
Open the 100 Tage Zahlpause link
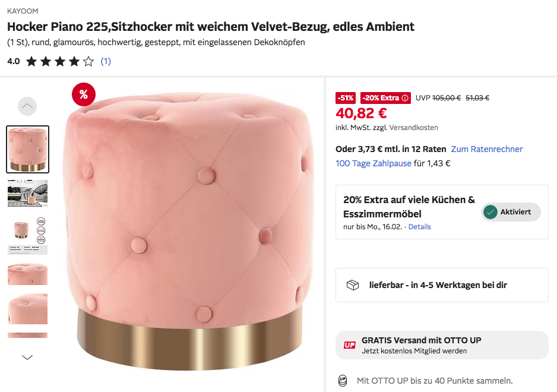(374, 163)
